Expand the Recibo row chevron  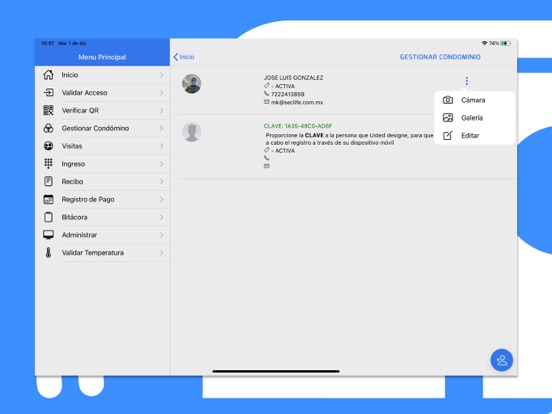pos(161,181)
